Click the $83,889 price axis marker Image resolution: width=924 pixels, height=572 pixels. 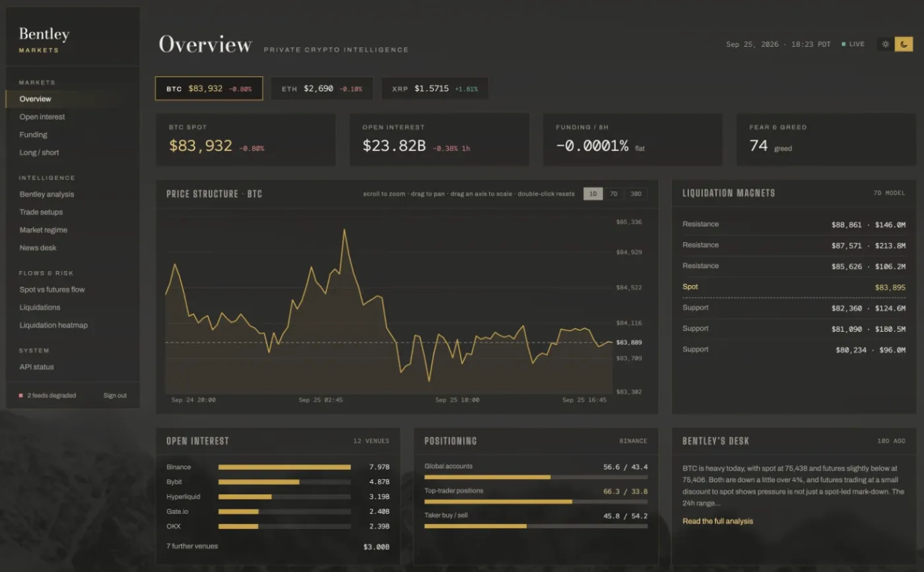point(629,342)
